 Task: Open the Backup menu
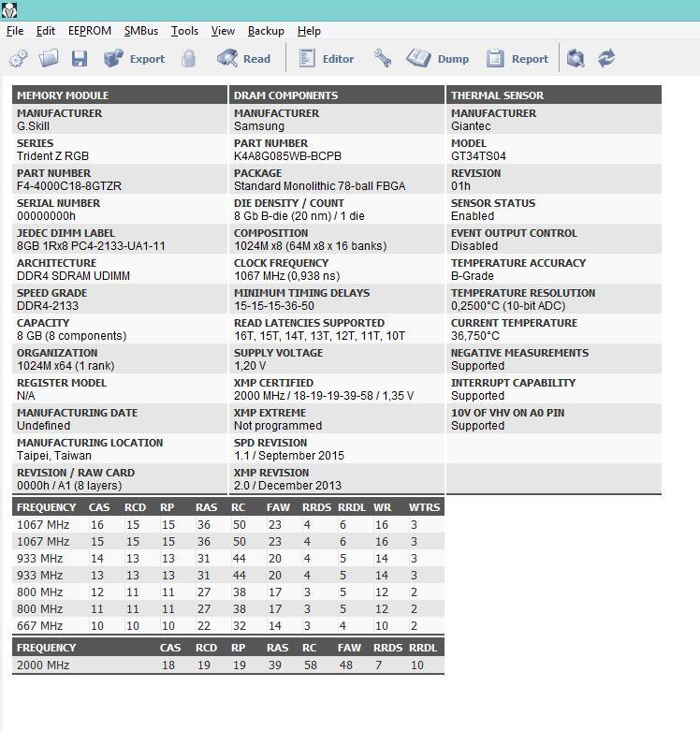coord(266,31)
